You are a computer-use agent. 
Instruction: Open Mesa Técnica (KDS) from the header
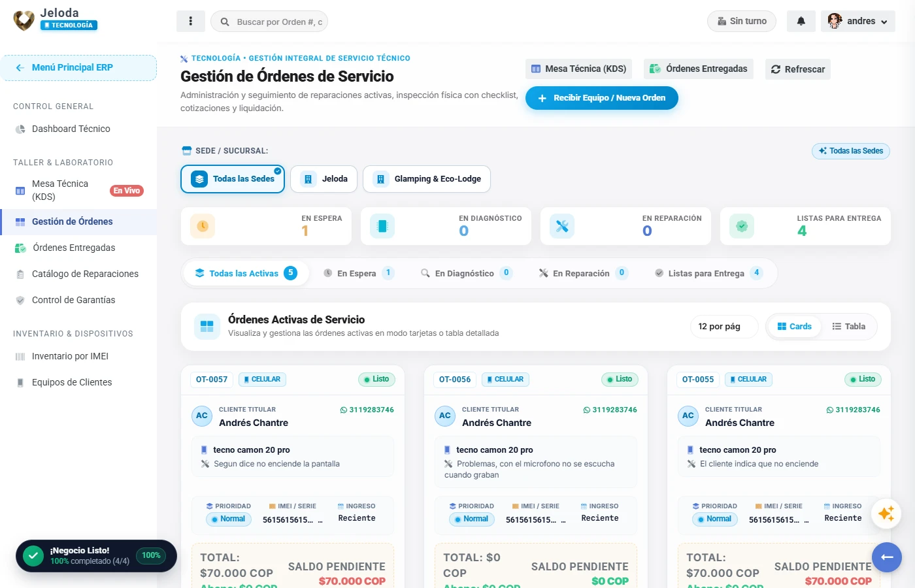coord(579,69)
